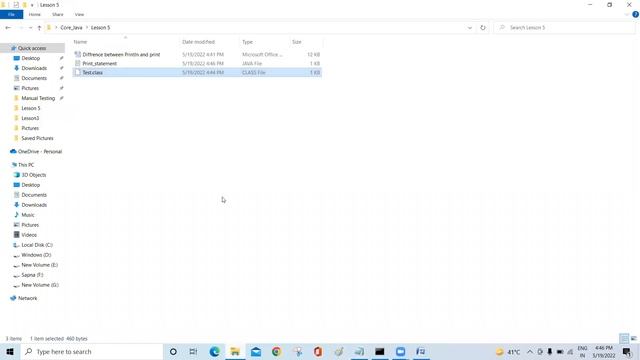Open 3D Objects under This PC
The width and height of the screenshot is (640, 360).
tap(33, 175)
